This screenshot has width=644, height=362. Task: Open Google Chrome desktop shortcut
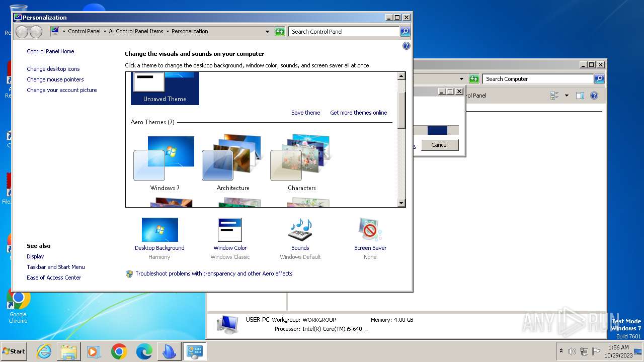pyautogui.click(x=18, y=306)
